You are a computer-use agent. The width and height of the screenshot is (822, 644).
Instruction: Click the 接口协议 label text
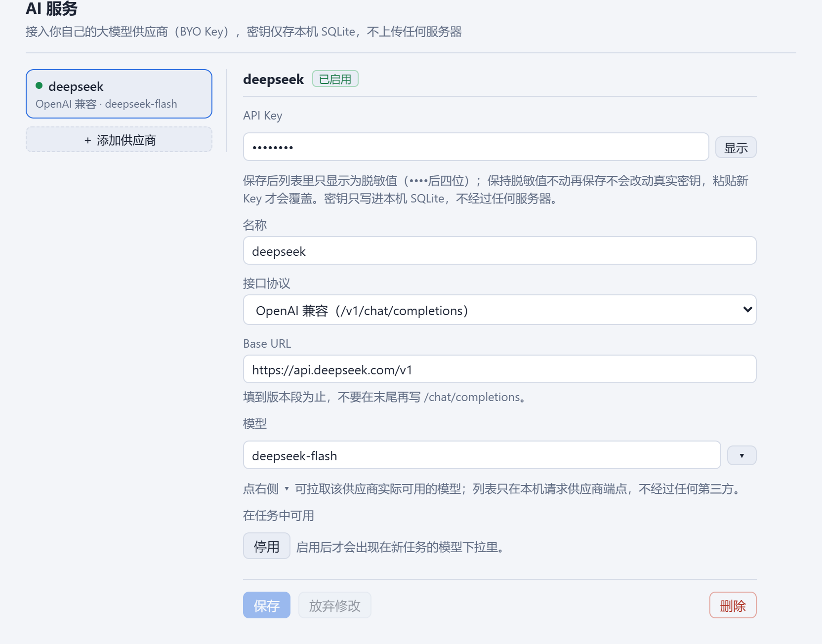pyautogui.click(x=267, y=283)
